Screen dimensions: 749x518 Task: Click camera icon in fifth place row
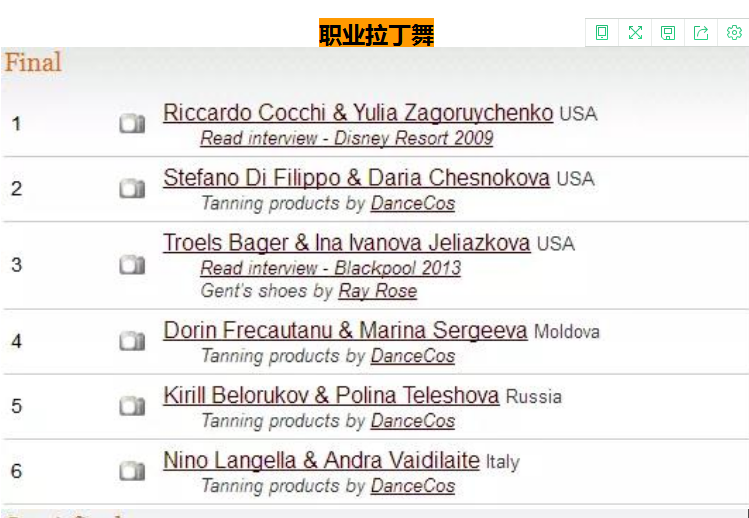pyautogui.click(x=132, y=406)
